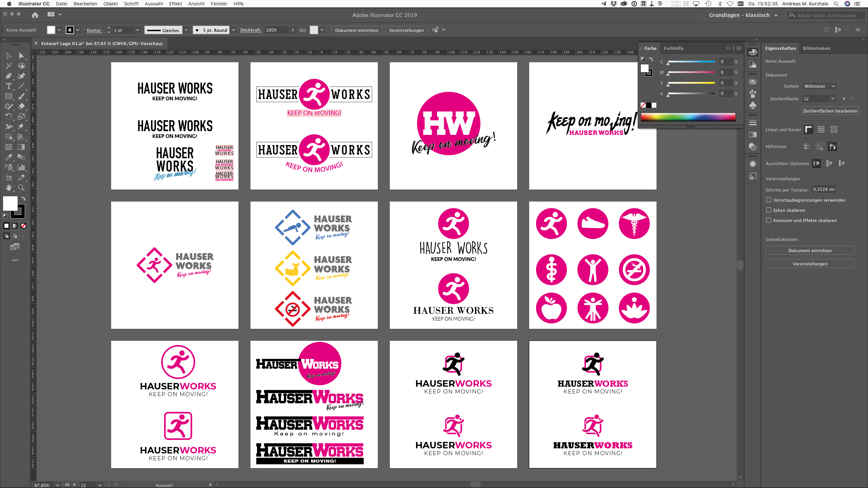Toggle grid display in Lineal und Raster

[821, 129]
